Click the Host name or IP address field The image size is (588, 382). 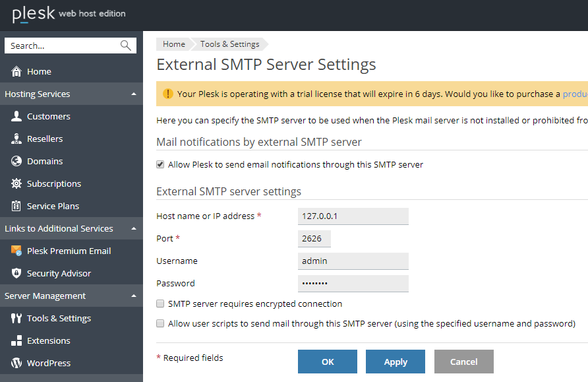click(x=353, y=216)
